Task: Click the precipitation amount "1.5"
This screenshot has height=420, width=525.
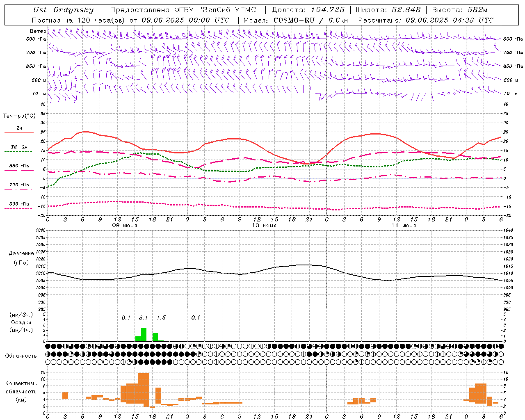Action: click(161, 317)
